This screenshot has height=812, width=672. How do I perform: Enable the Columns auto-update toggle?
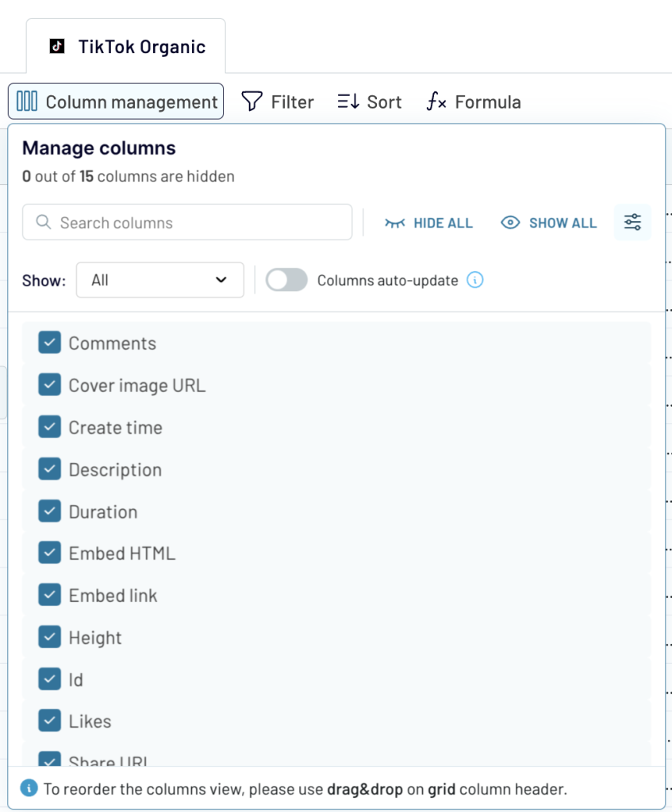point(286,280)
